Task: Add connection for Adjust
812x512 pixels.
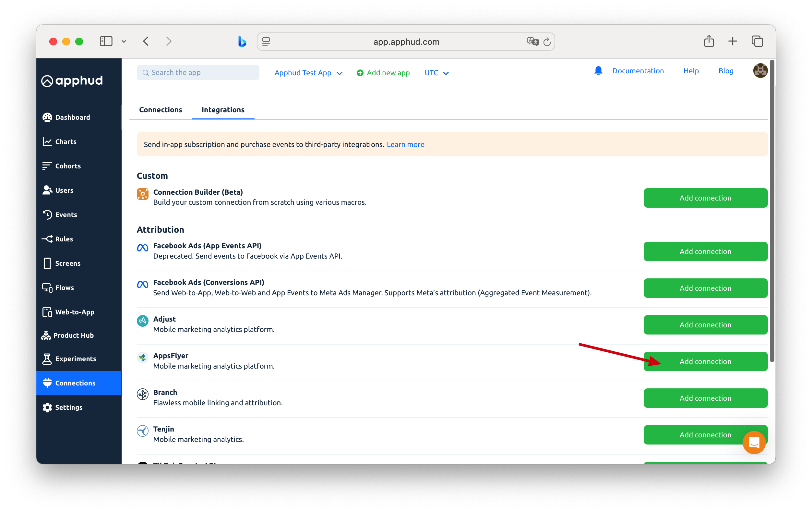Action: [x=705, y=325]
